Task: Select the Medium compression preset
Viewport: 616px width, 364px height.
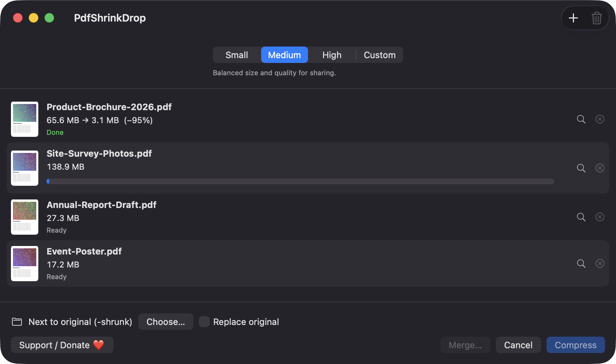Action: click(x=284, y=55)
